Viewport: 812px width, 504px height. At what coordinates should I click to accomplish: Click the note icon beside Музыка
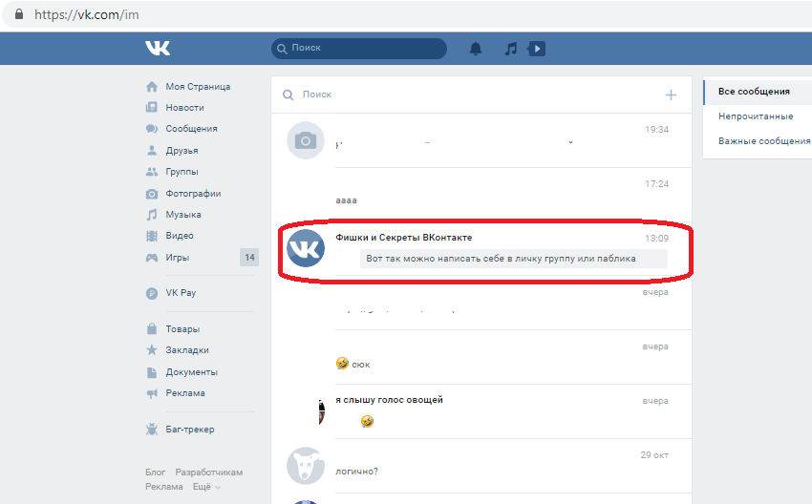[152, 214]
